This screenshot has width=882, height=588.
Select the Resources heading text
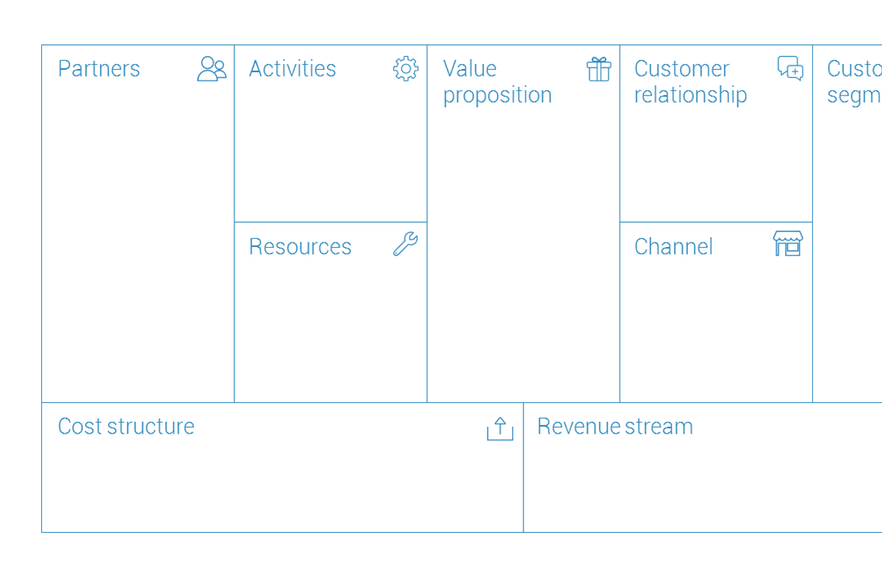[x=301, y=246]
